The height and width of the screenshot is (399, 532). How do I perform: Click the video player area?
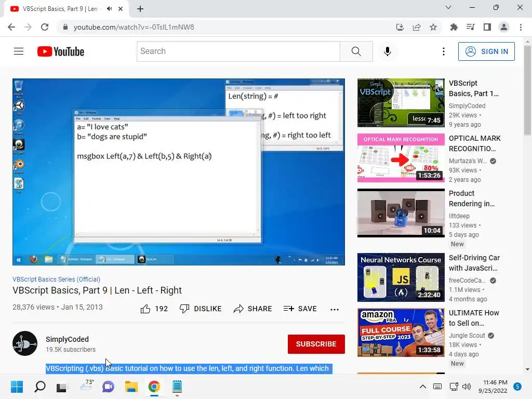point(179,172)
